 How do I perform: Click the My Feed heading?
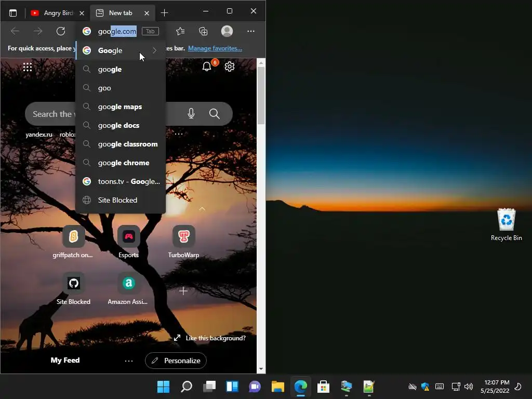[65, 361]
